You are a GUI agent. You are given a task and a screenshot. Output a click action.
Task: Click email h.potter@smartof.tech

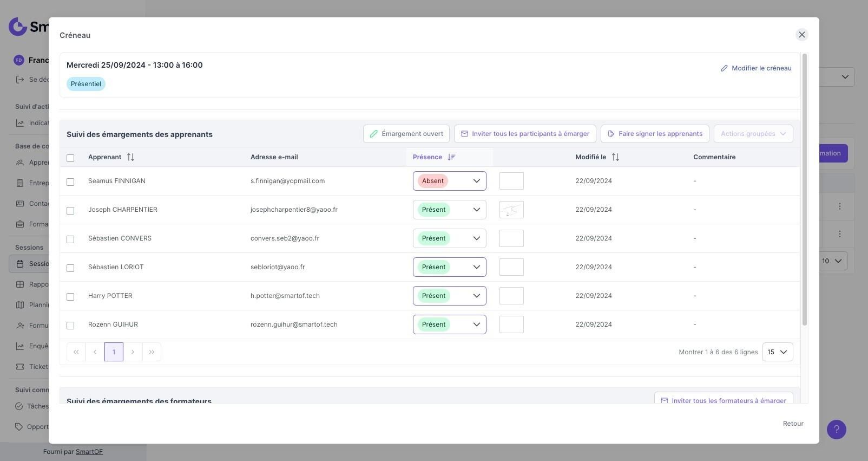coord(285,296)
